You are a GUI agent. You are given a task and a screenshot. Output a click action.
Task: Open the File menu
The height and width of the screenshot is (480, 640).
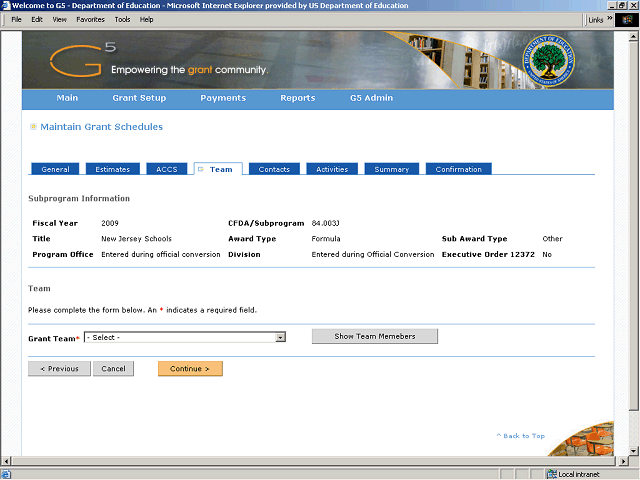(x=16, y=19)
